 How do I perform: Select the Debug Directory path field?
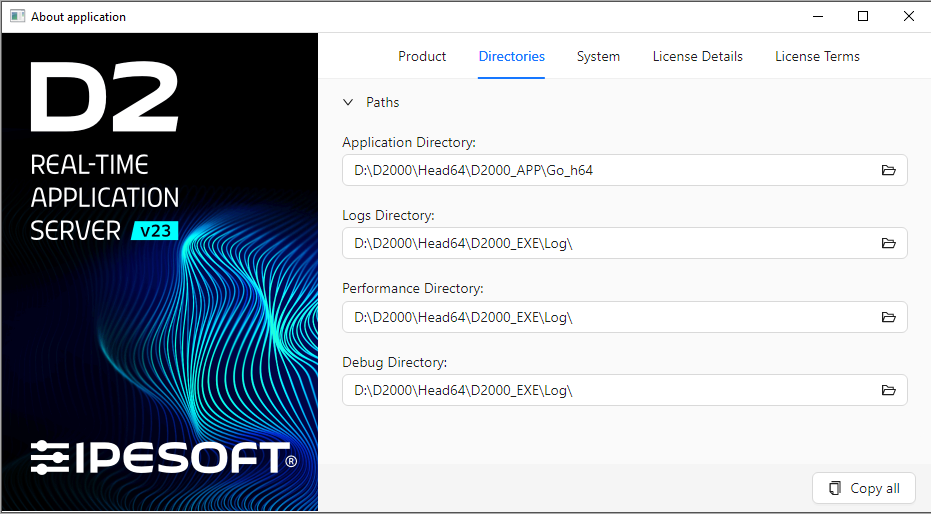click(600, 390)
